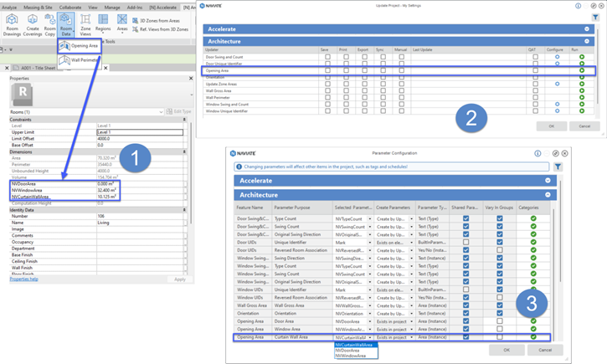Select NVDoorArea in dropdown list
607x364 pixels.
click(356, 351)
